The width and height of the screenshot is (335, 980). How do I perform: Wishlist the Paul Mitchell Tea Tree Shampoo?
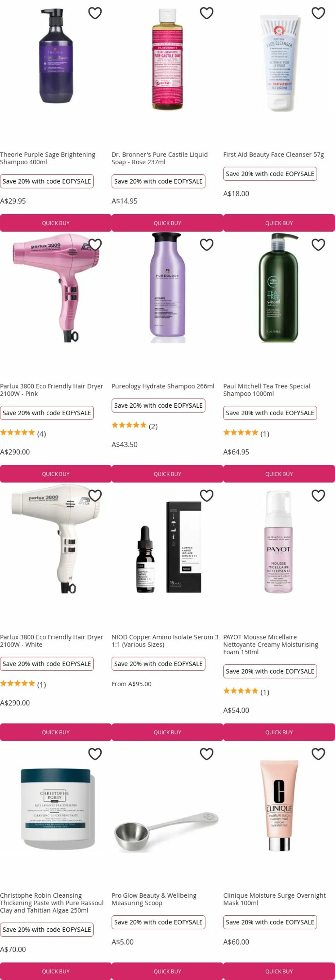[x=318, y=245]
